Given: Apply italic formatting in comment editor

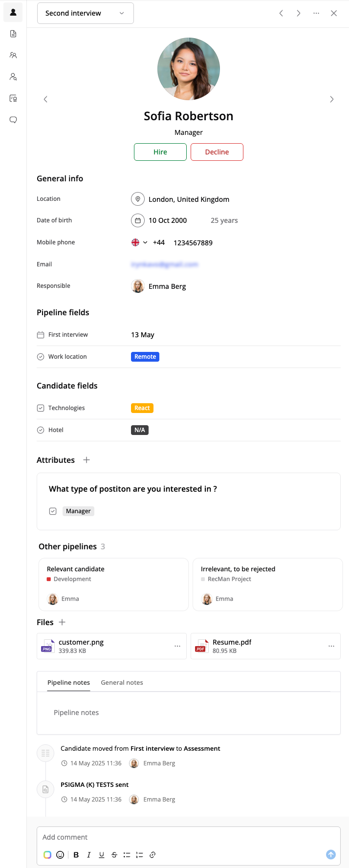Looking at the screenshot, I should (88, 855).
